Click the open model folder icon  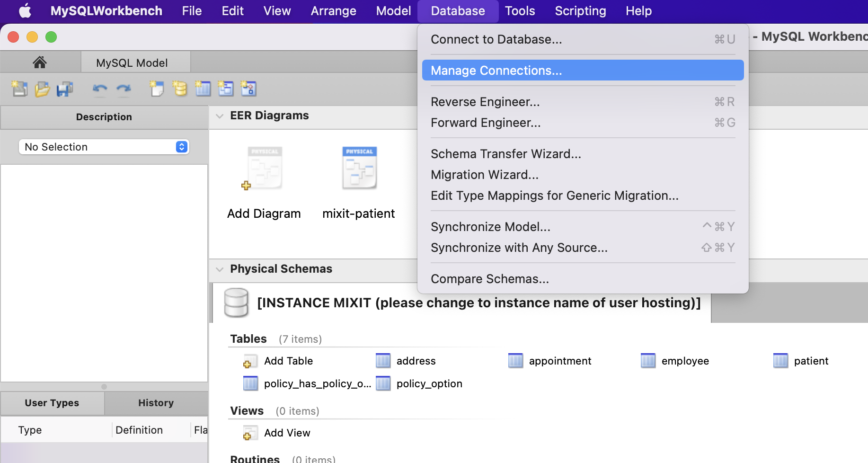(42, 89)
